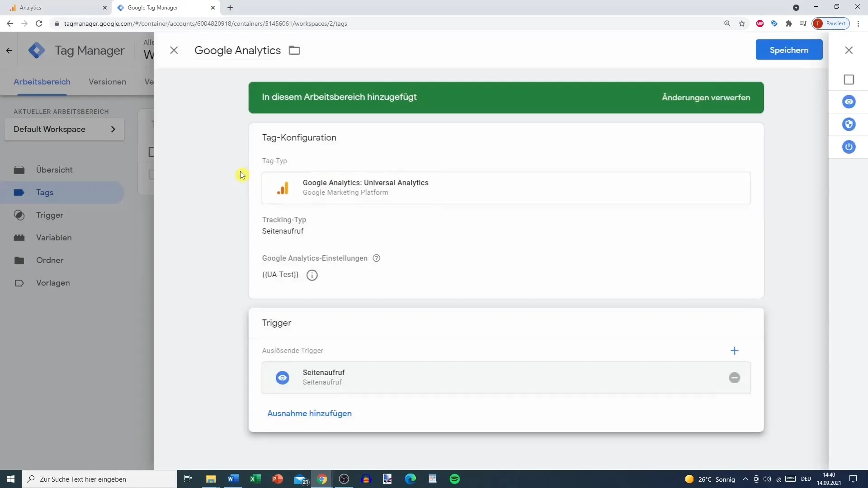Open the Universal Analytics tag type card
Viewport: 868px width, 488px height.
pos(506,188)
